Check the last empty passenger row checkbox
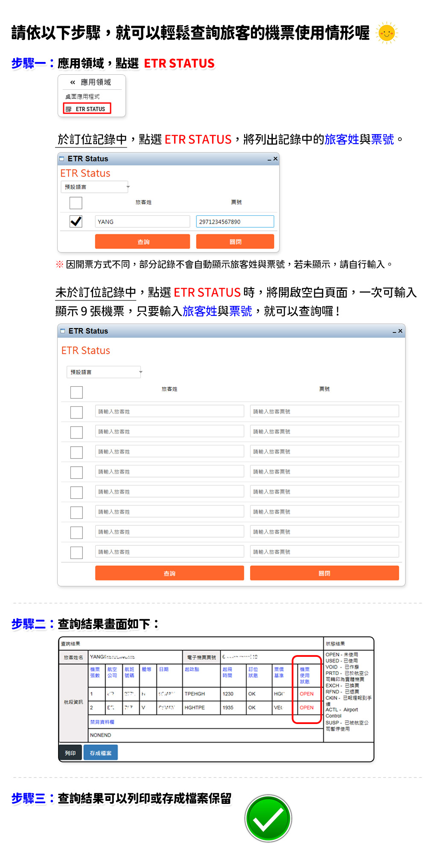Viewport: 438px width, 868px height. [x=76, y=553]
